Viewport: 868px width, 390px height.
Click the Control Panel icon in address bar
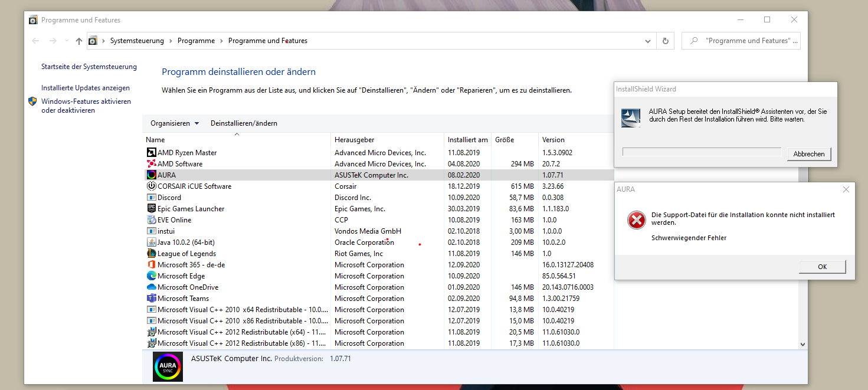93,41
